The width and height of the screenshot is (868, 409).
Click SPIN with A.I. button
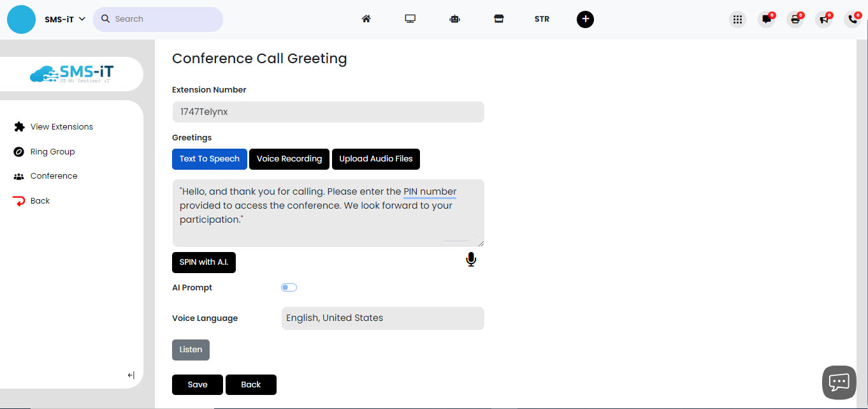click(x=203, y=262)
